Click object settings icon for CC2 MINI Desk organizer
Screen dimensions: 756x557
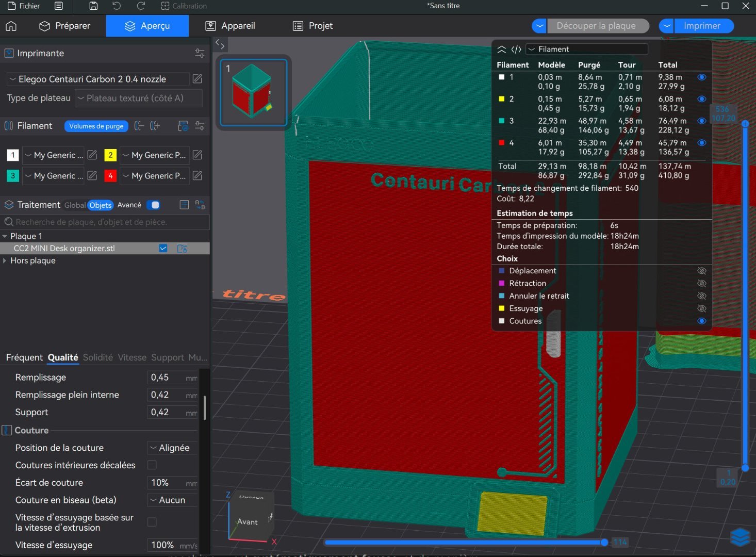click(x=182, y=249)
